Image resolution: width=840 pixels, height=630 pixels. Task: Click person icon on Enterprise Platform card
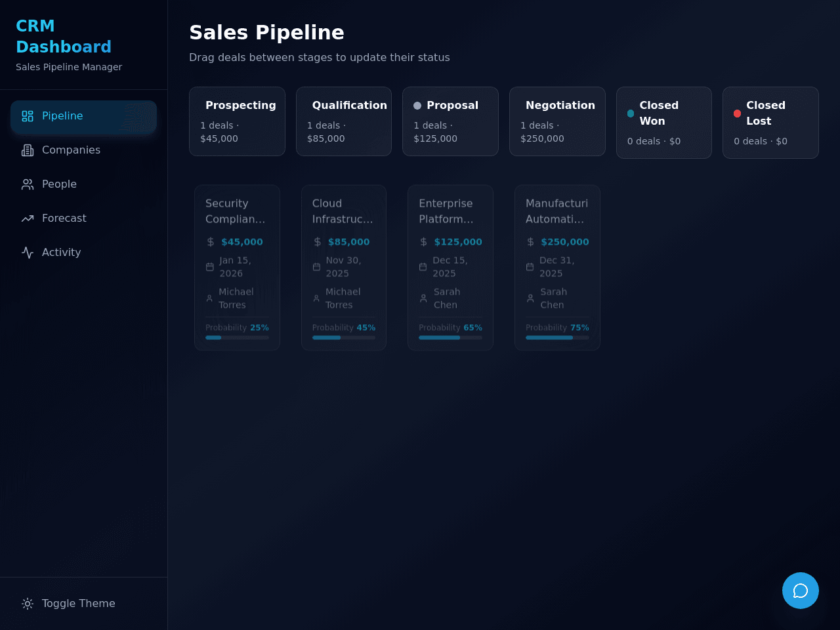(x=423, y=299)
